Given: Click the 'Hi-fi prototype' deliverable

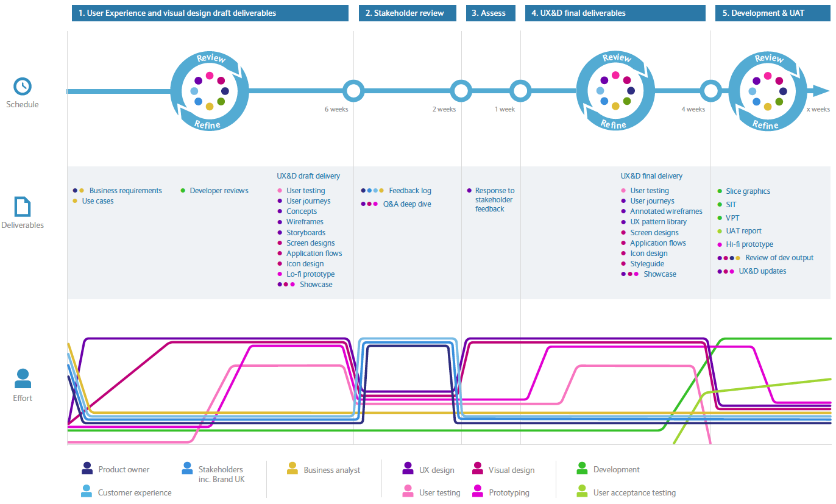Looking at the screenshot, I should point(749,244).
